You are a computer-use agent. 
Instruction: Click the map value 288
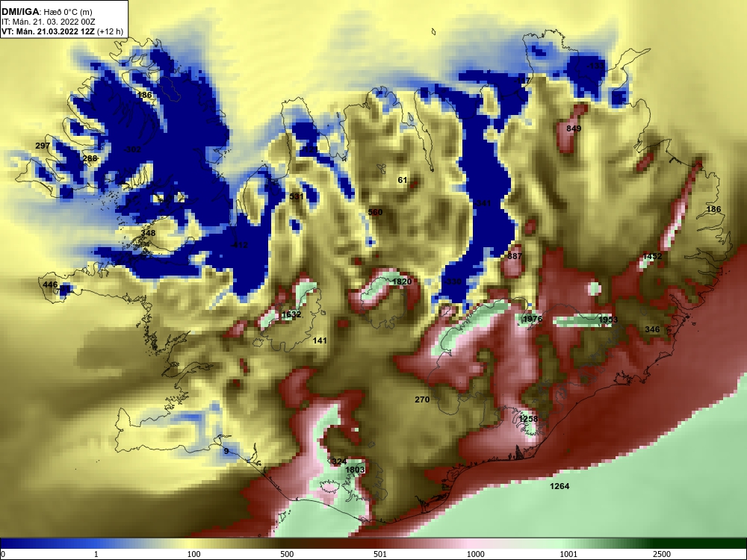coord(90,158)
